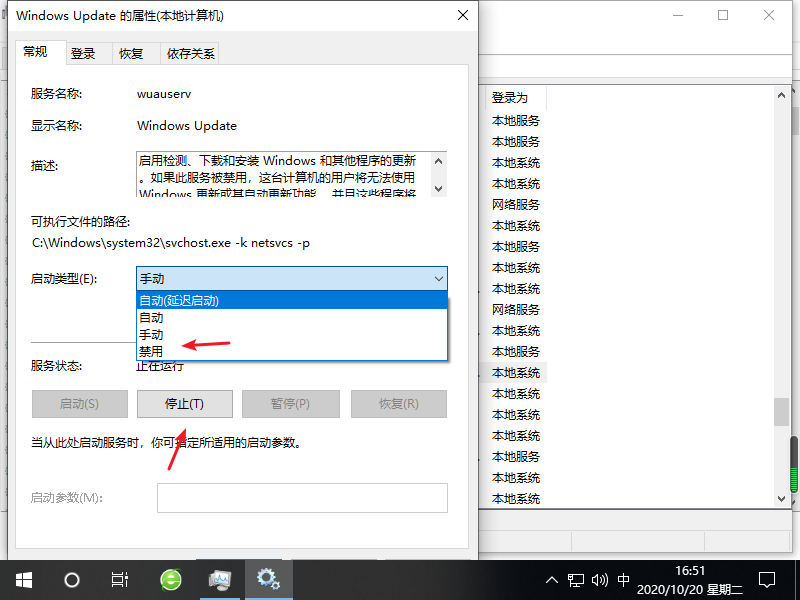This screenshot has height=600, width=800.
Task: Open Task View from the taskbar
Action: pyautogui.click(x=119, y=580)
